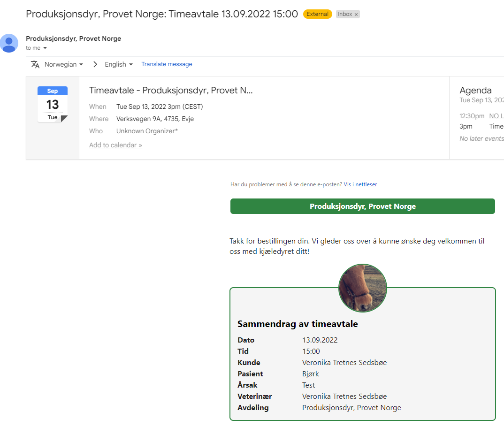Screen dimensions: 504x427
Task: Click the arrow between translation languages
Action: click(x=95, y=64)
